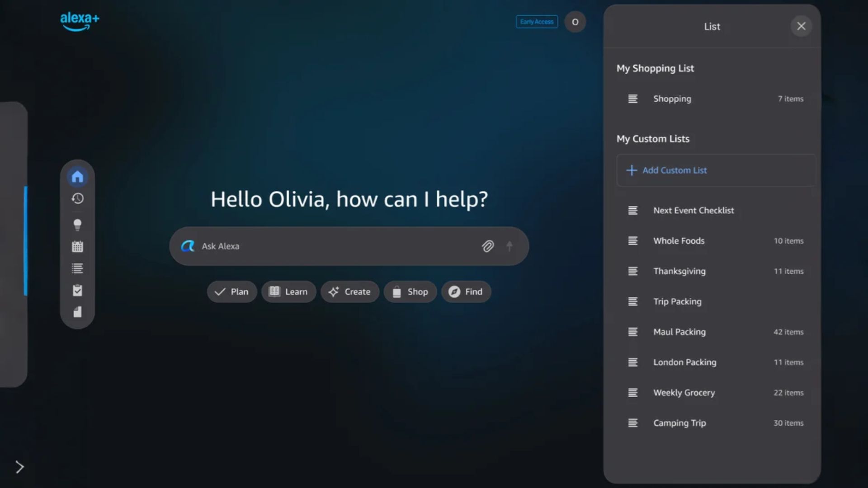Select the Shop suggestion chip

[410, 291]
